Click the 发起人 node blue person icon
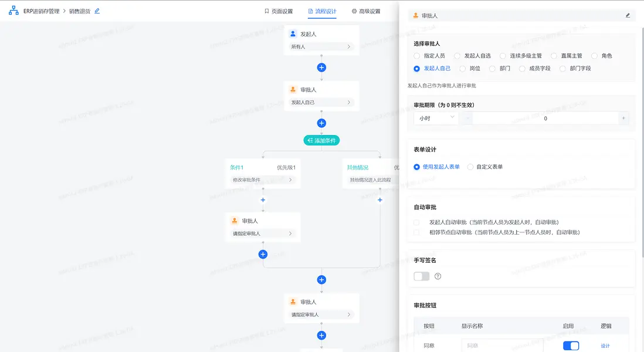This screenshot has height=352, width=644. 293,33
